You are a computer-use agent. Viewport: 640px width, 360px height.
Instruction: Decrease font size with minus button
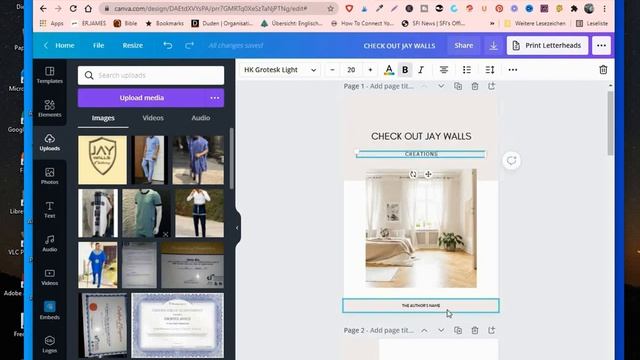(x=332, y=70)
